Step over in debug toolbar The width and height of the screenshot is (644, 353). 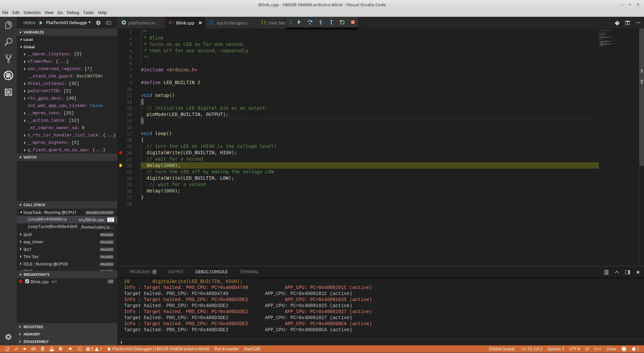coord(310,22)
